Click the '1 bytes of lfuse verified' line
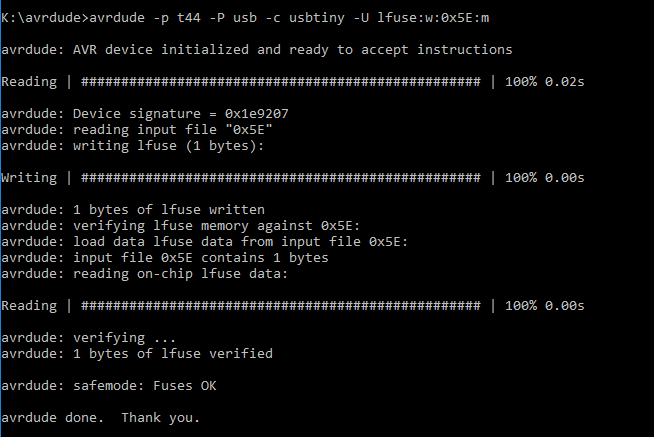654x437 pixels. coord(137,354)
